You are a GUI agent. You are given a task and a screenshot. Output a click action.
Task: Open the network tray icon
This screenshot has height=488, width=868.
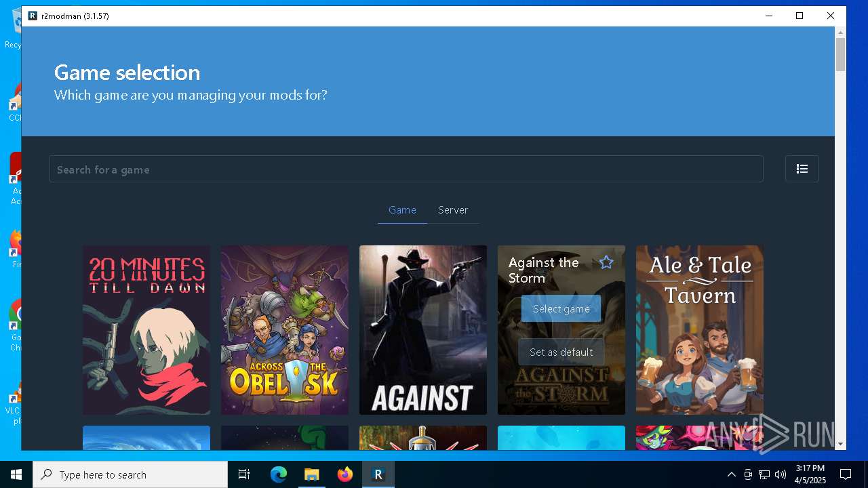tap(764, 474)
